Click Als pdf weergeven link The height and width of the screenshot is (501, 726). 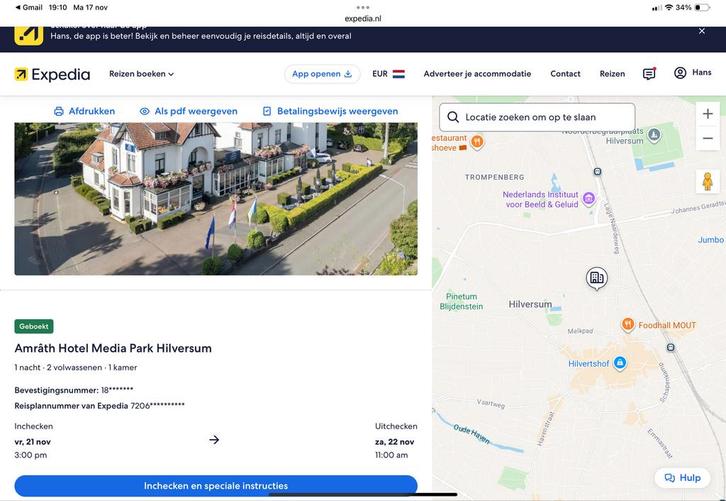pyautogui.click(x=188, y=111)
